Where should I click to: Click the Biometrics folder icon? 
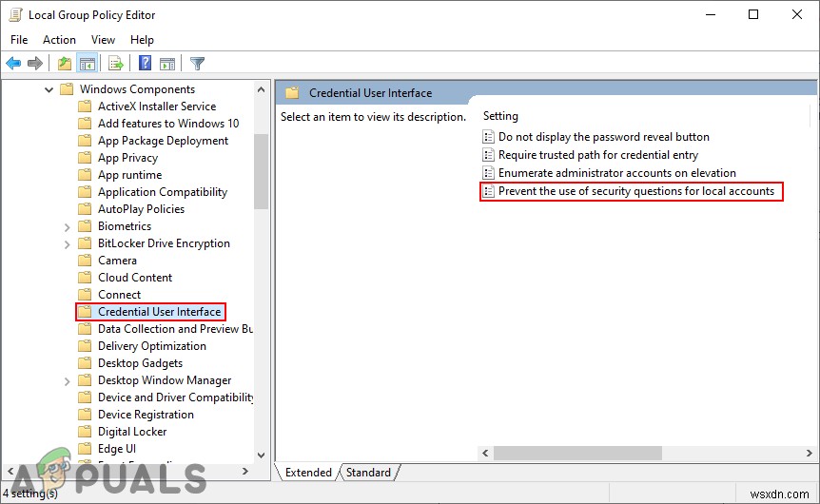[85, 226]
